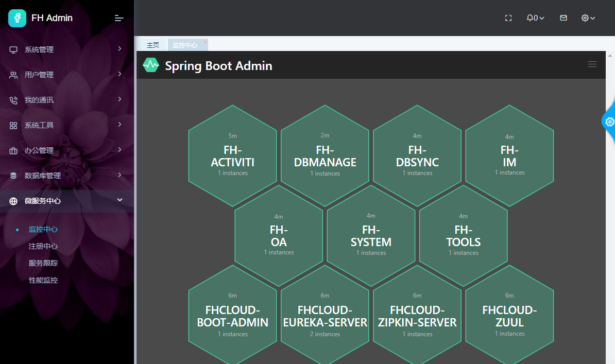Screen dimensions: 615x364
Task: Click the FH Admin title text
Action: coord(52,18)
